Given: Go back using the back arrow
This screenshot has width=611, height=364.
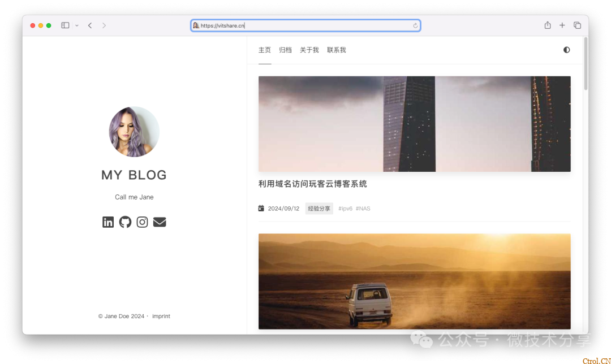Looking at the screenshot, I should [x=90, y=25].
